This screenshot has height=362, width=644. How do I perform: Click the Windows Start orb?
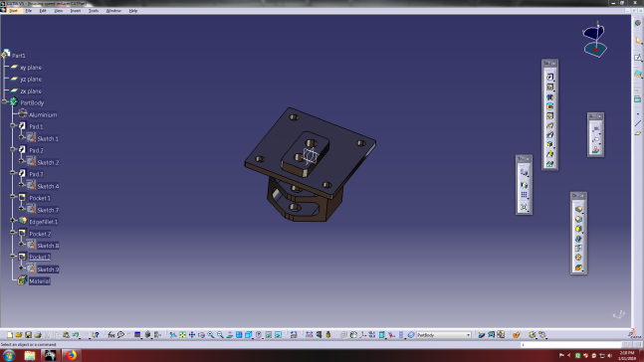pos(9,355)
